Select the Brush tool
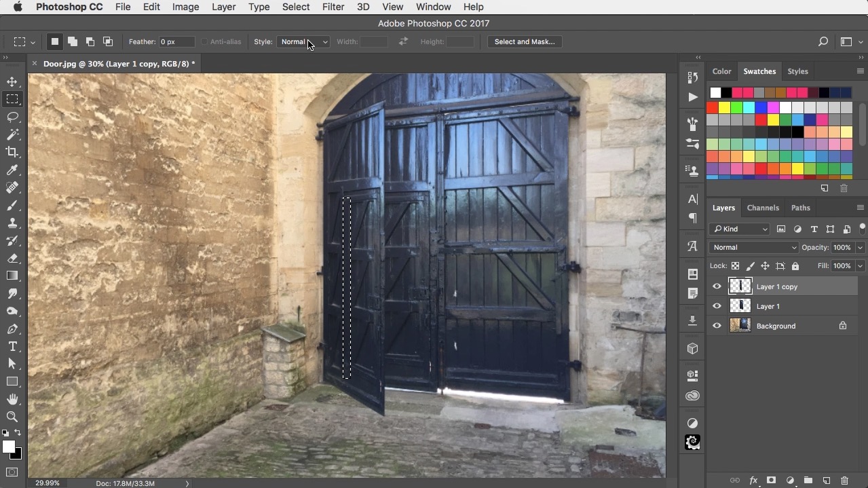868x488 pixels. (12, 205)
